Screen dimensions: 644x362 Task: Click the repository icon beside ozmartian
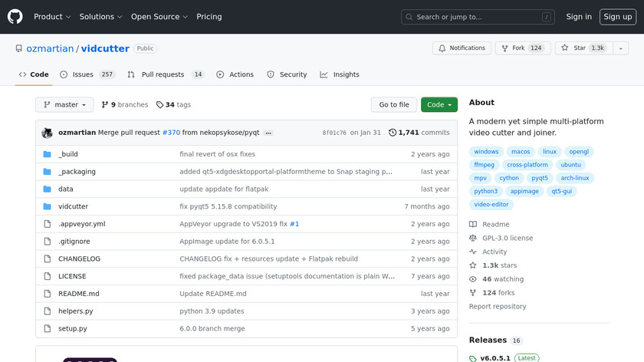coord(19,48)
